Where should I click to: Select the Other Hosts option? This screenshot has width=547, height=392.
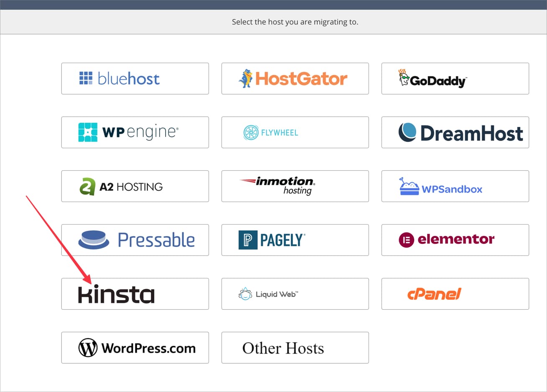295,348
